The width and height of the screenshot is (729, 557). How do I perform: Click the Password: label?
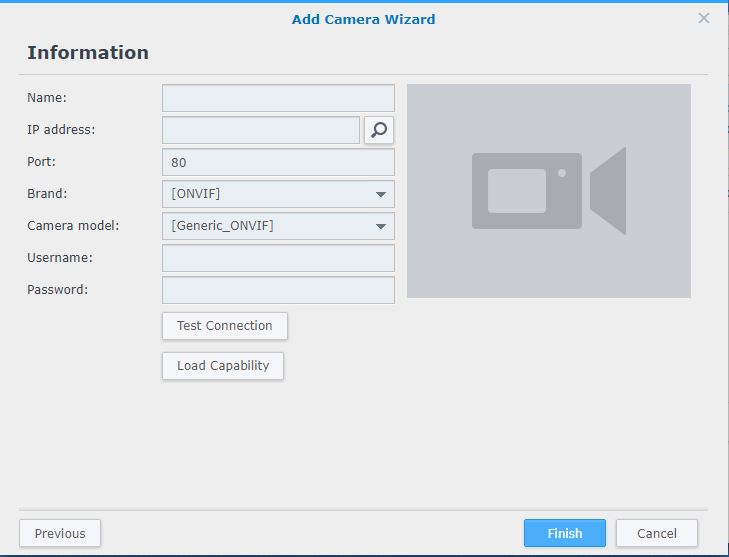tap(57, 290)
